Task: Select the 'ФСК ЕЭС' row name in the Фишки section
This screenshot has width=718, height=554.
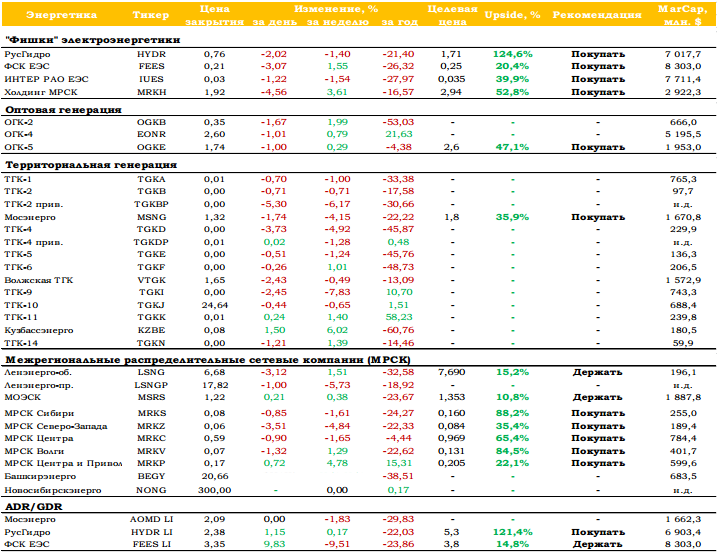Action: point(27,66)
